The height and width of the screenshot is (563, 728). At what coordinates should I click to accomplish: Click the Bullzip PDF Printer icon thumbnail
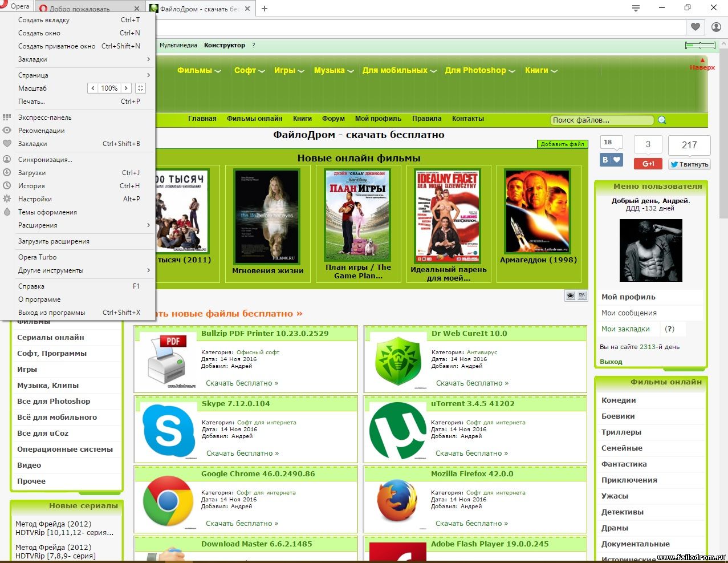point(168,362)
